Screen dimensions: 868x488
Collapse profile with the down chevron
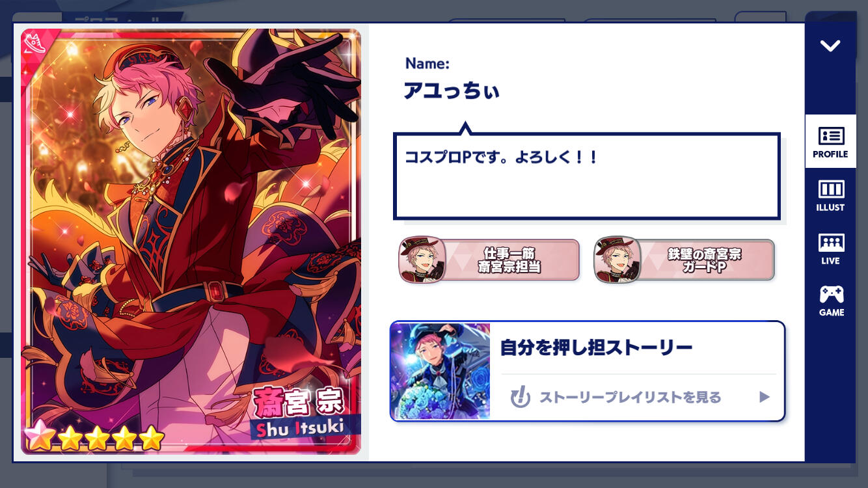point(830,46)
